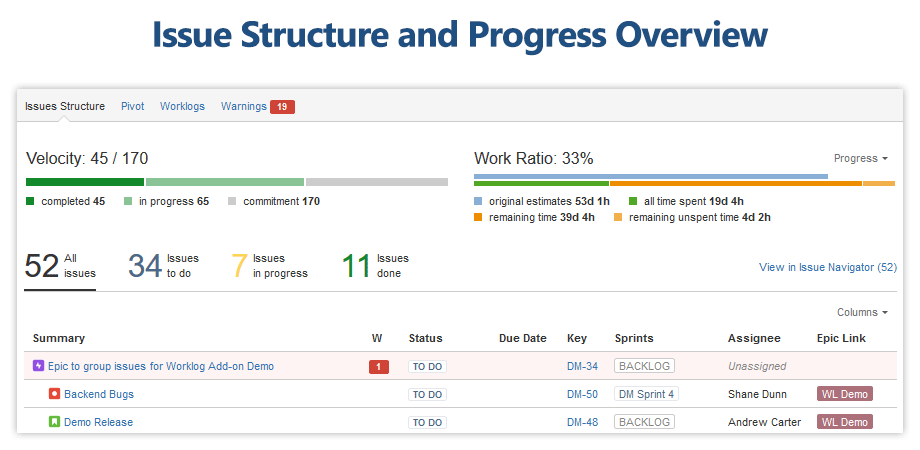This screenshot has height=450, width=920.
Task: Open issue key DM-34 link
Action: click(x=582, y=366)
